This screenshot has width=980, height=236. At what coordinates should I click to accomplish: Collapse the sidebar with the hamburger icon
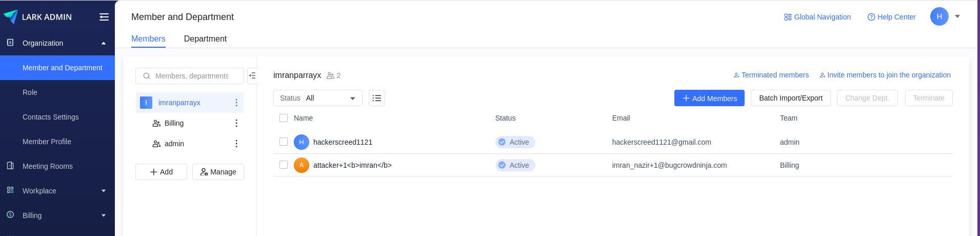coord(104,17)
